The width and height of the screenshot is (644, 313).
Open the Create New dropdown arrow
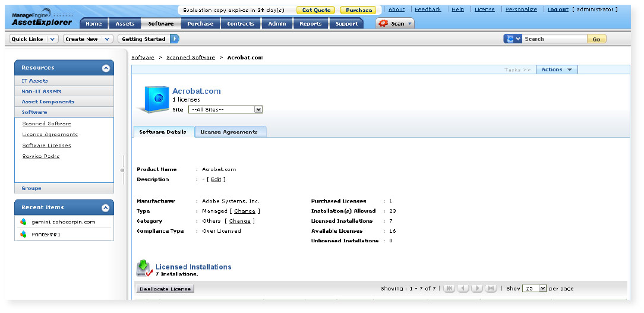pos(107,39)
